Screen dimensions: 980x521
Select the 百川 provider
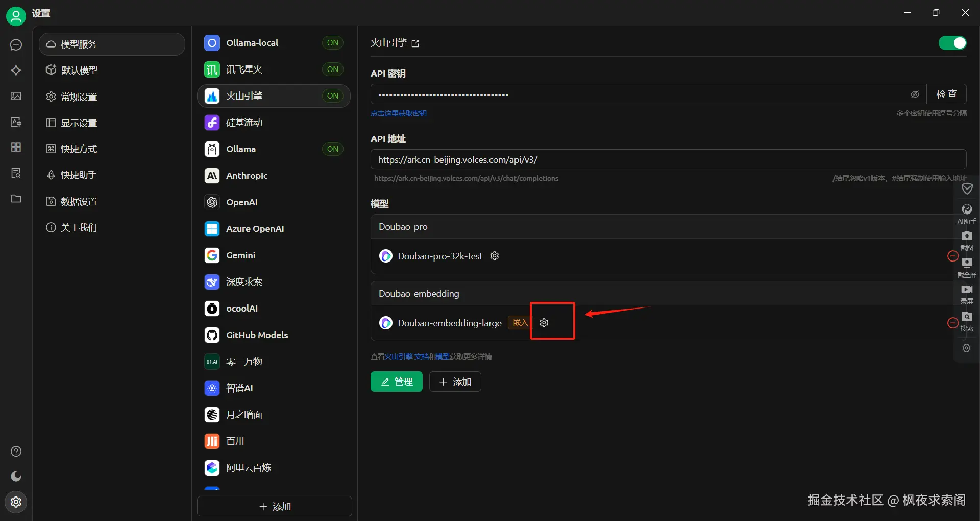click(x=274, y=441)
